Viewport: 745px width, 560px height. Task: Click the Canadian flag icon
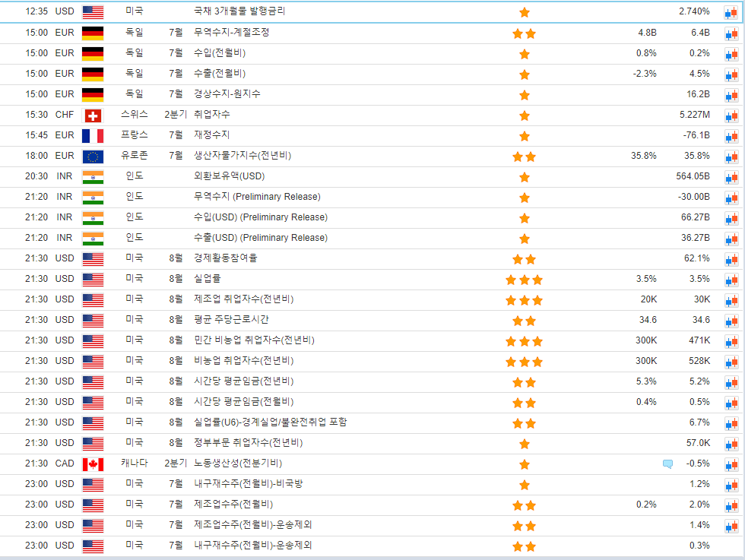coord(93,464)
